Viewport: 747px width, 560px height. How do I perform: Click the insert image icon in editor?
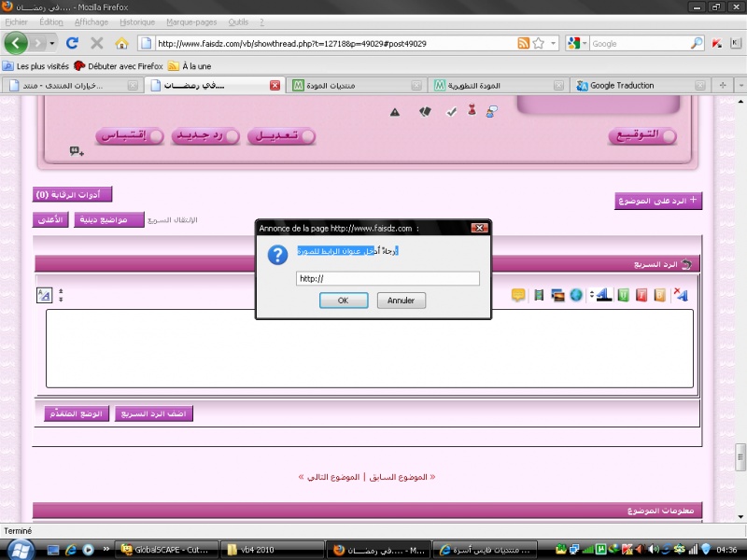coord(558,296)
